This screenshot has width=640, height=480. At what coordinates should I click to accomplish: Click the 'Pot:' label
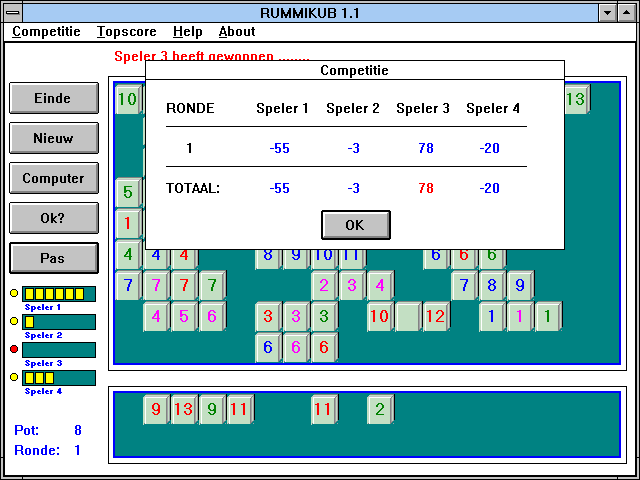click(27, 430)
